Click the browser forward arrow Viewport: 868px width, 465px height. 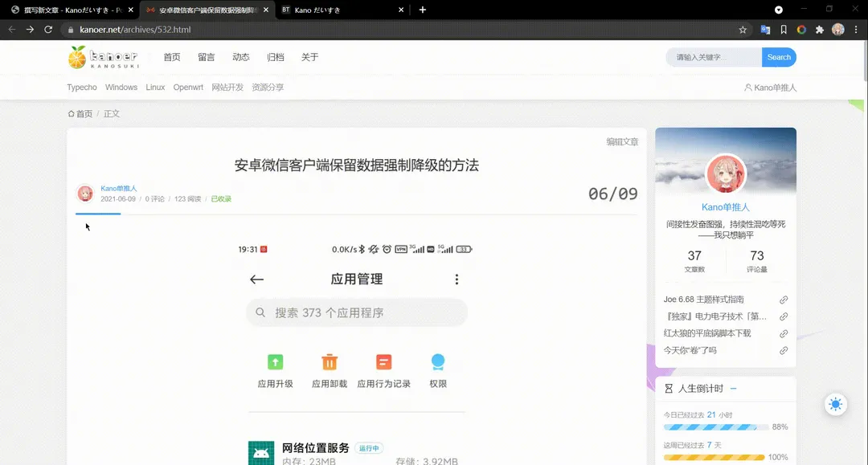click(30, 29)
